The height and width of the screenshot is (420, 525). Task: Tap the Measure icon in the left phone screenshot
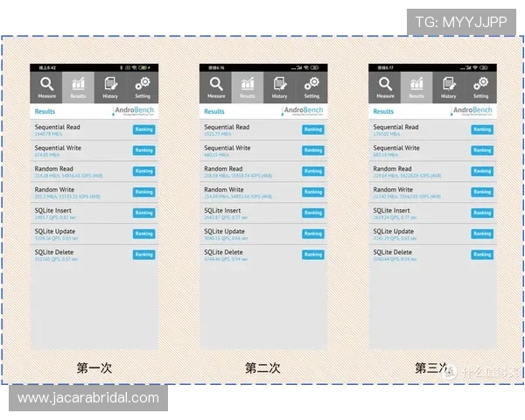(x=46, y=87)
